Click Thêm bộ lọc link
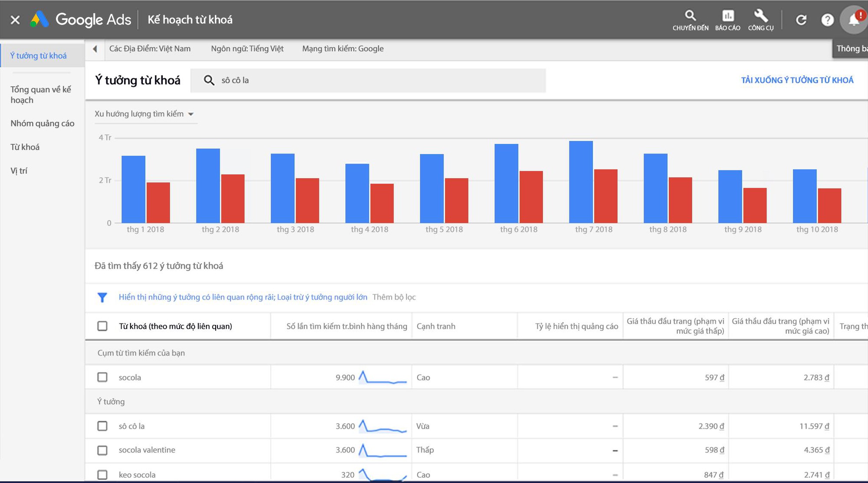Viewport: 868px width, 483px height. pyautogui.click(x=394, y=297)
